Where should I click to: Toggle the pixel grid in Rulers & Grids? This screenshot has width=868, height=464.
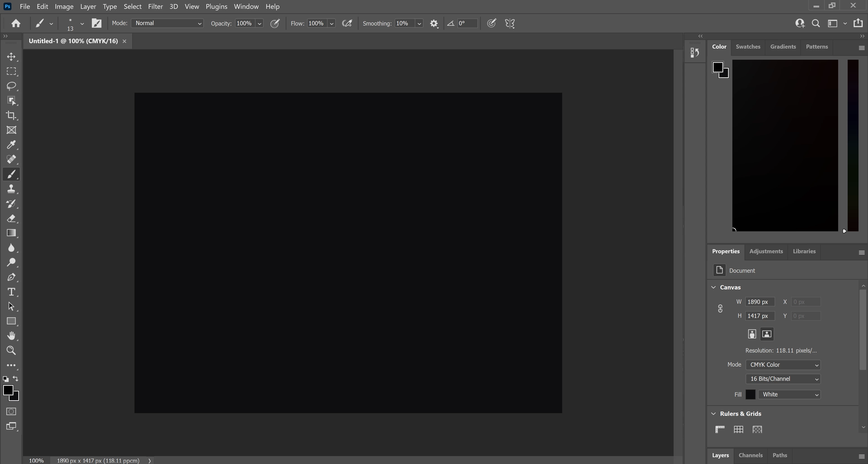(x=757, y=429)
